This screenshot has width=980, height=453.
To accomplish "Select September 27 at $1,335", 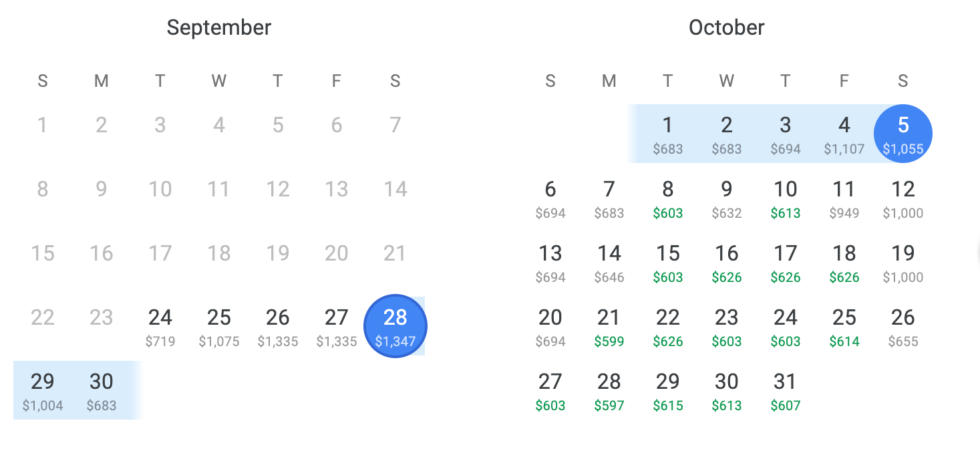I will tap(337, 327).
